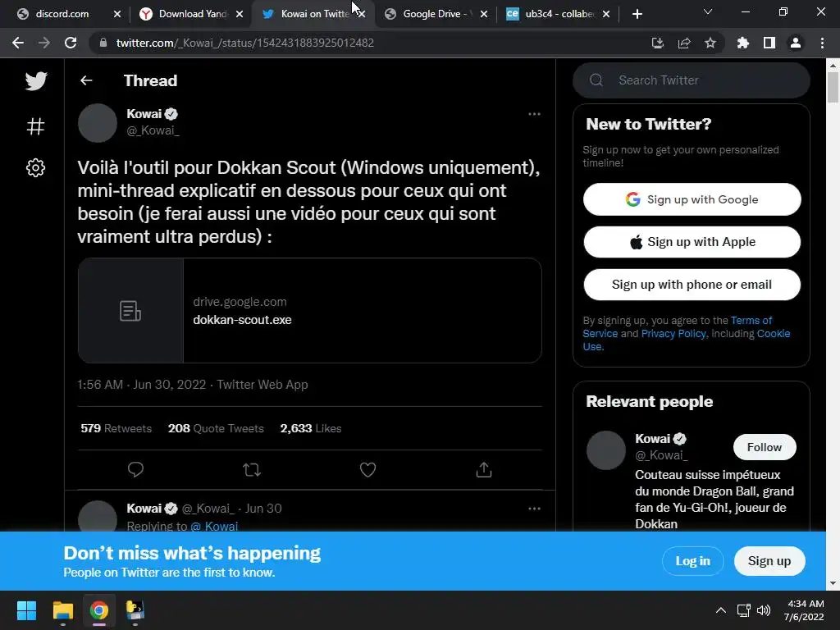
Task: Show hidden system tray icons chevron
Action: point(721,610)
